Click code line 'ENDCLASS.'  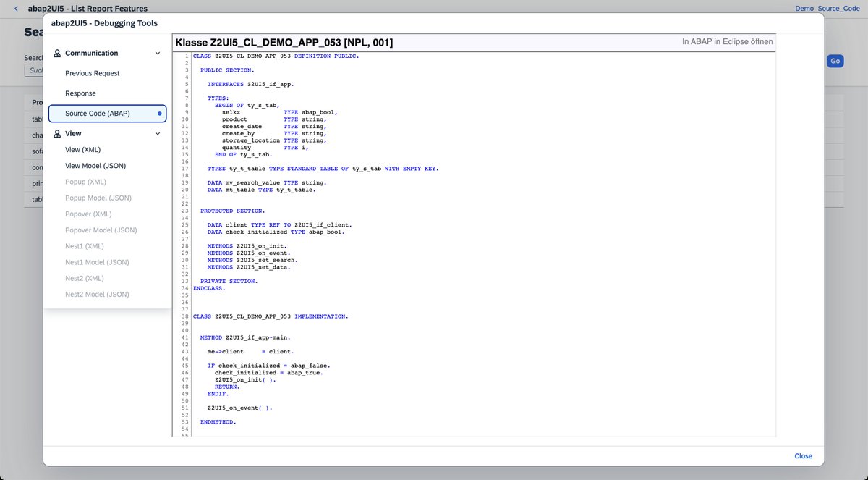tap(209, 288)
